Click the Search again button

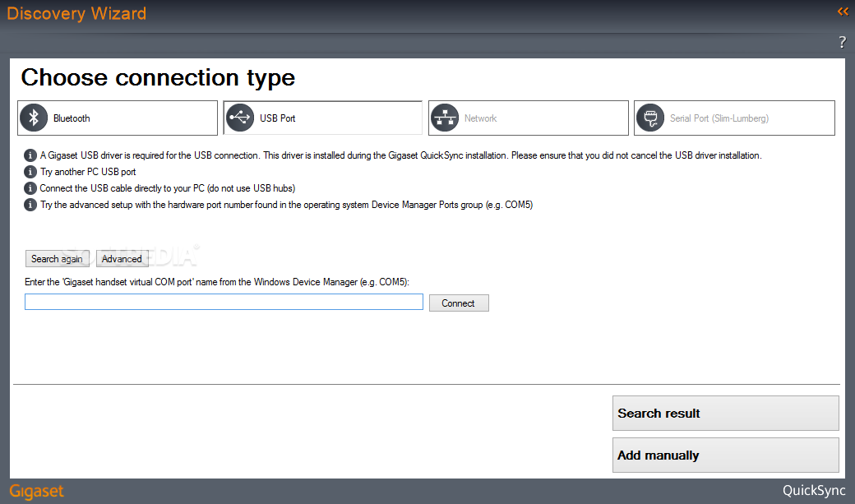[x=57, y=259]
